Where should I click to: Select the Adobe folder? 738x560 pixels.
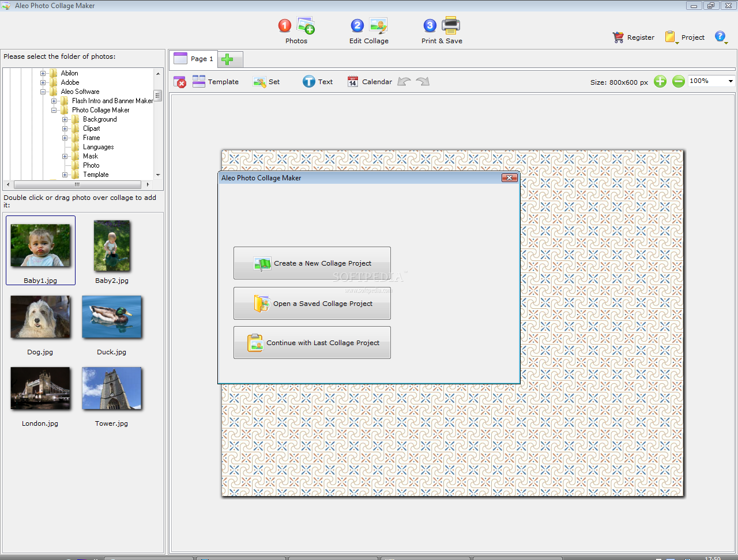(70, 82)
